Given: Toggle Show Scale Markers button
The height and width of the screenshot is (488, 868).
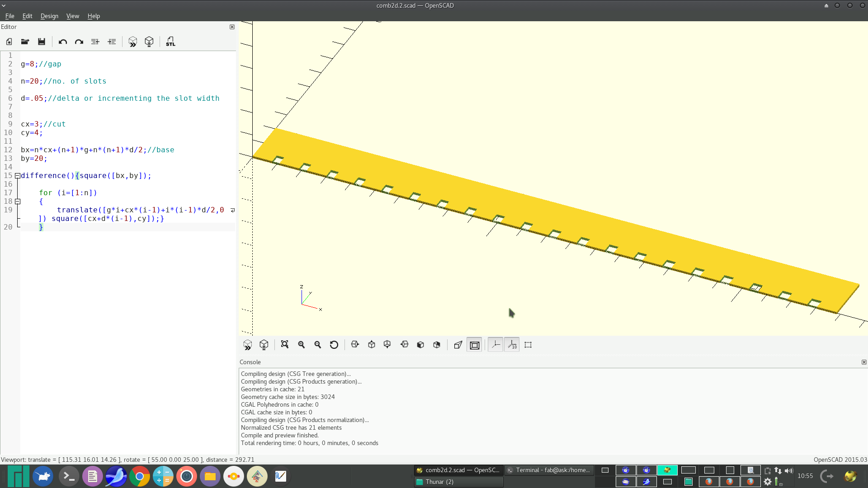Looking at the screenshot, I should (x=512, y=345).
